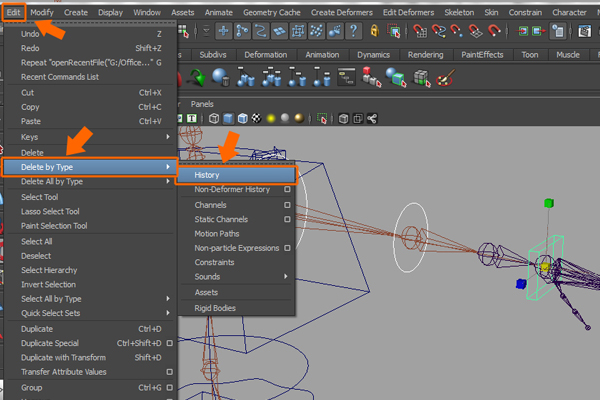Switch viewport to wireframe cube icon
Image resolution: width=600 pixels, height=400 pixels.
[x=214, y=119]
